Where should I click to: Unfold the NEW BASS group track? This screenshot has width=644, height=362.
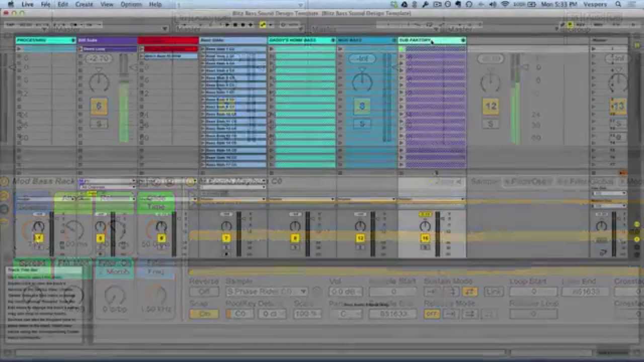[x=393, y=40]
